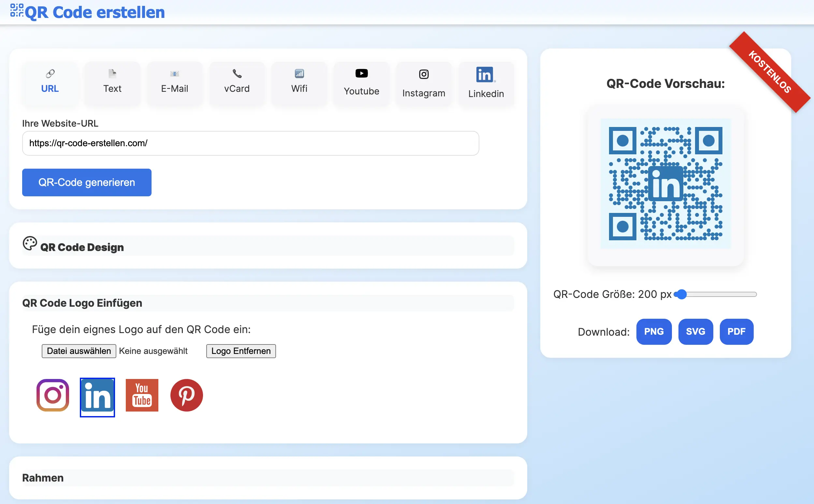This screenshot has height=504, width=814.
Task: Choose the Pinterest logo for the QR code
Action: click(x=186, y=395)
